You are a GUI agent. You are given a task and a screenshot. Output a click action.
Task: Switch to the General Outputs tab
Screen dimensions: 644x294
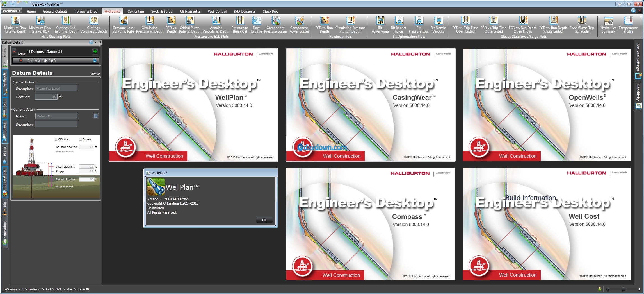click(x=55, y=12)
